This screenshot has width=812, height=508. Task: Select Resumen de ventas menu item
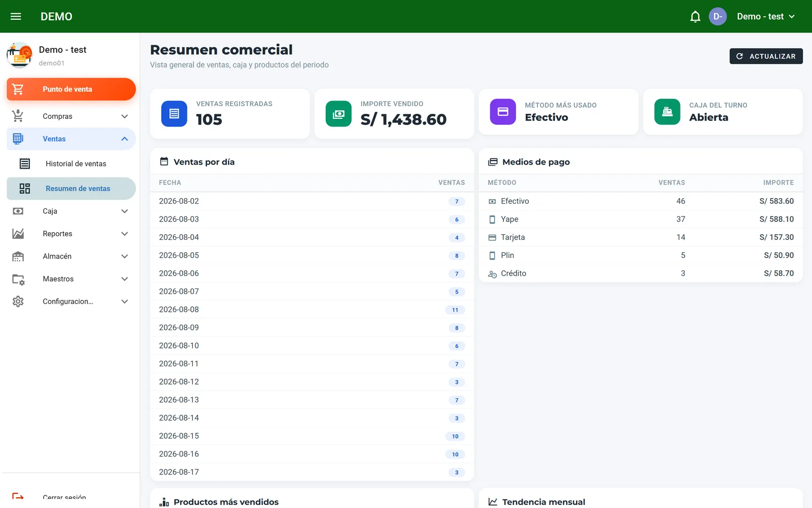coord(71,188)
